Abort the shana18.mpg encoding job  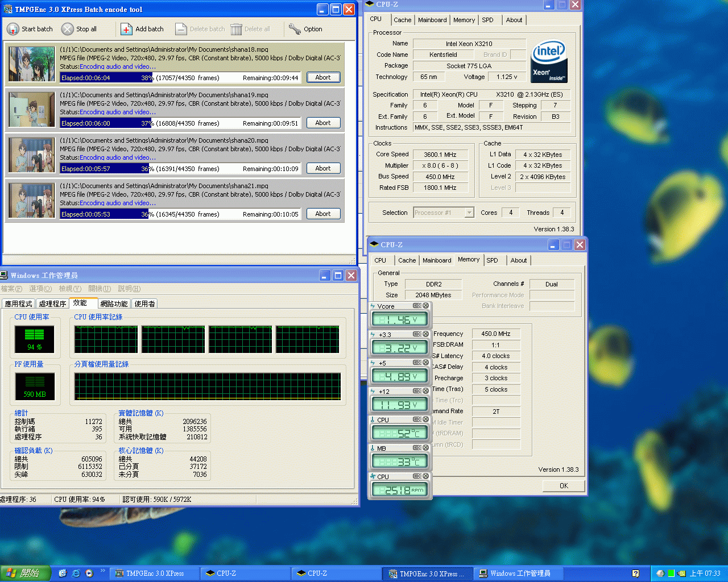point(323,77)
